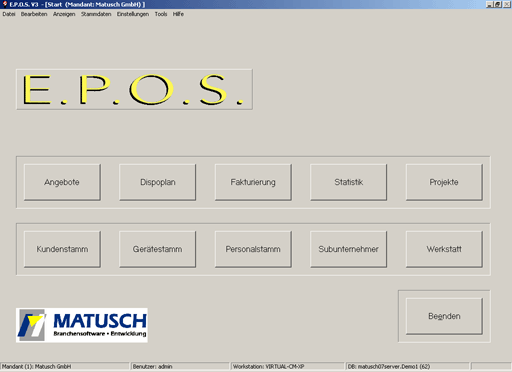512x372 pixels.
Task: Open the Stammdaten menu
Action: (96, 14)
